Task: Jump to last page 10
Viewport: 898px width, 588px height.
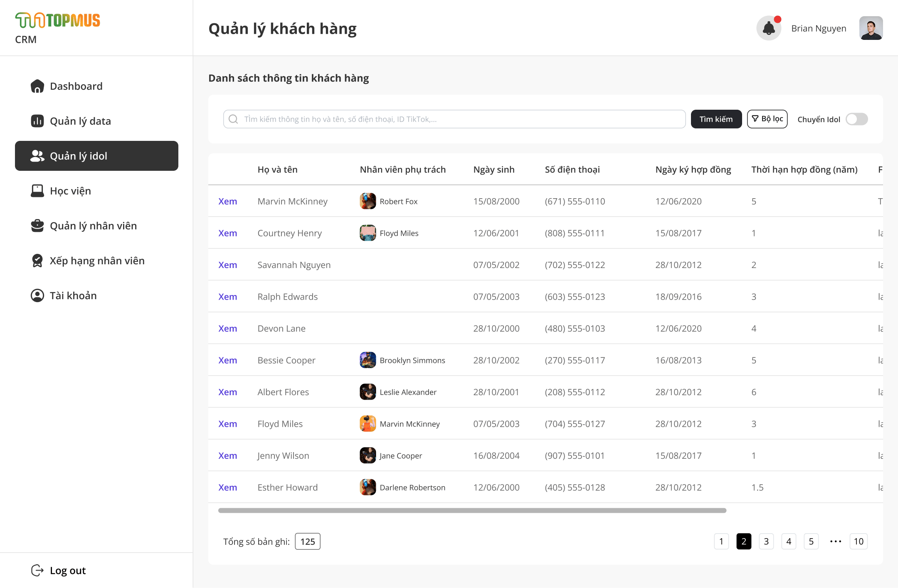Action: click(x=858, y=541)
